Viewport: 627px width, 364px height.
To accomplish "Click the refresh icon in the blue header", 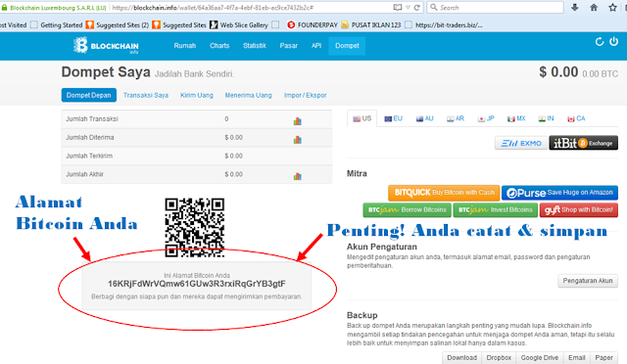I will point(599,42).
